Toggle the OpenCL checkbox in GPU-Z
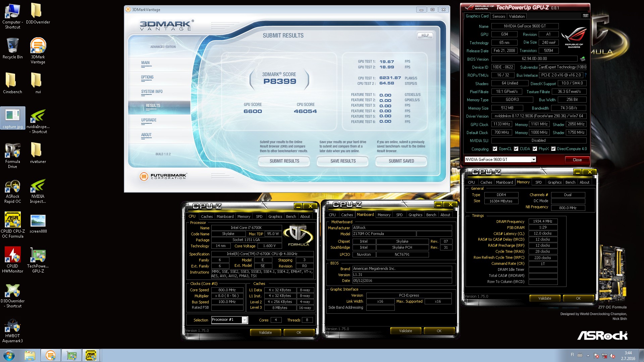 [495, 149]
